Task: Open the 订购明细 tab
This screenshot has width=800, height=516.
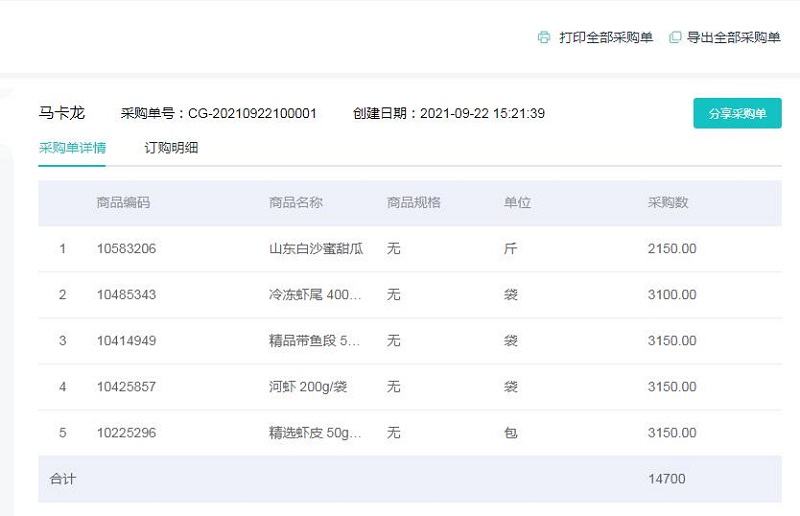Action: [x=171, y=148]
